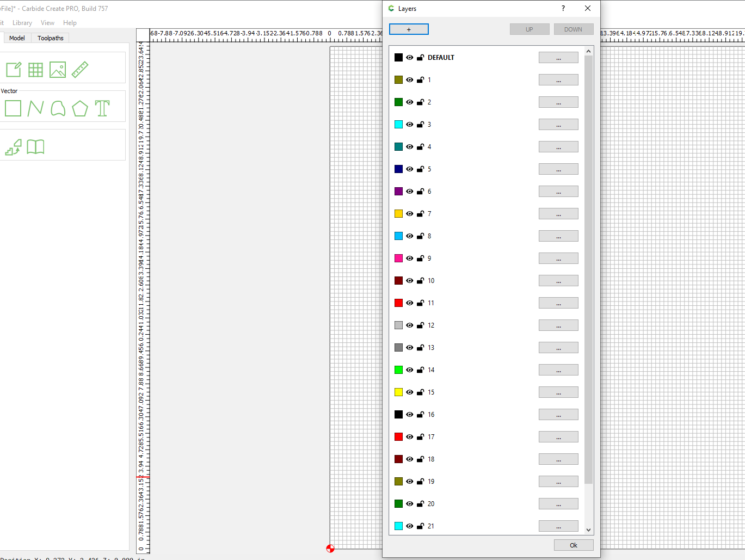
Task: Select the Polygon shape tool
Action: (x=80, y=108)
